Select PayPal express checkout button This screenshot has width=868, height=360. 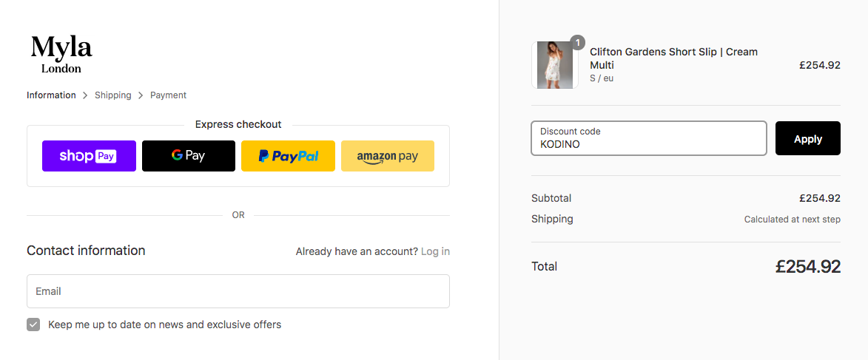point(288,156)
